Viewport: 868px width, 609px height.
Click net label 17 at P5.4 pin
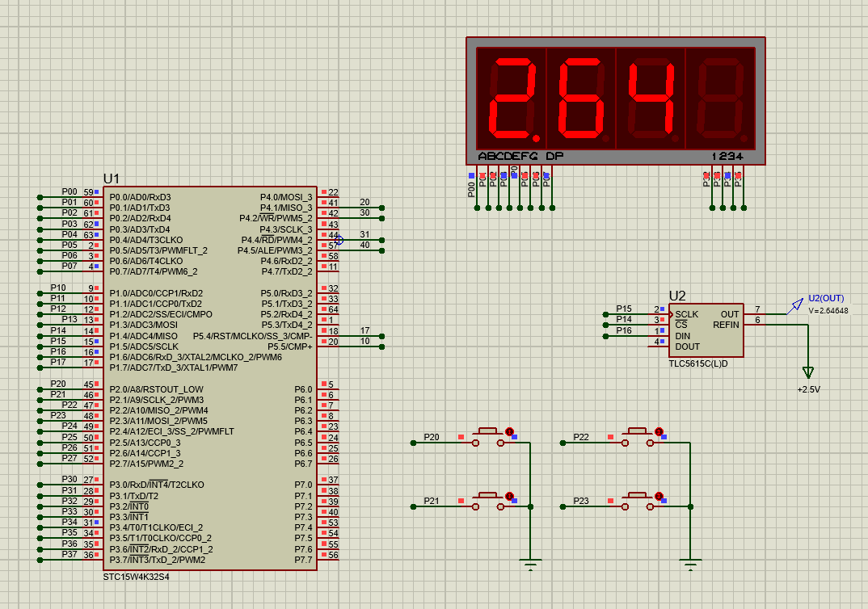[x=364, y=330]
